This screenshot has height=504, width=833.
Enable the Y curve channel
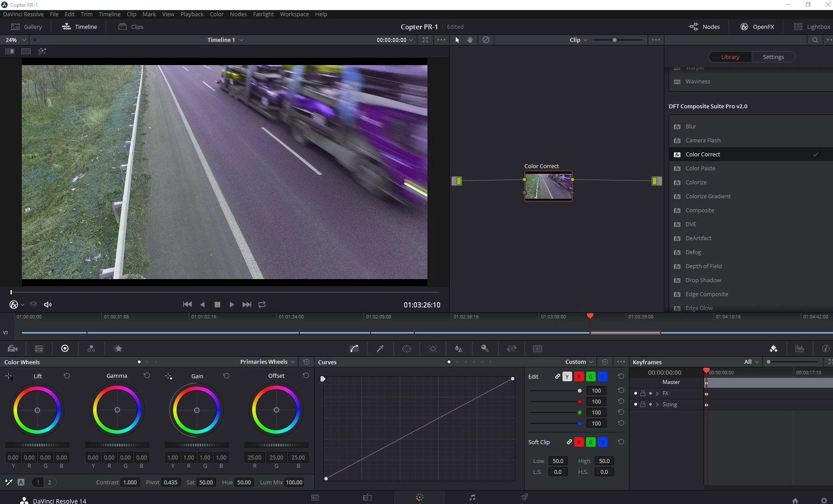567,376
